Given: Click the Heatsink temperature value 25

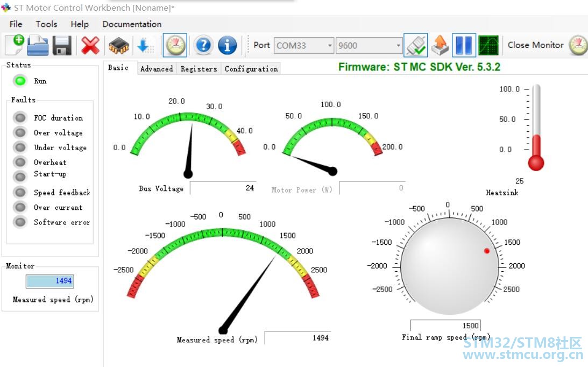Looking at the screenshot, I should click(519, 181).
